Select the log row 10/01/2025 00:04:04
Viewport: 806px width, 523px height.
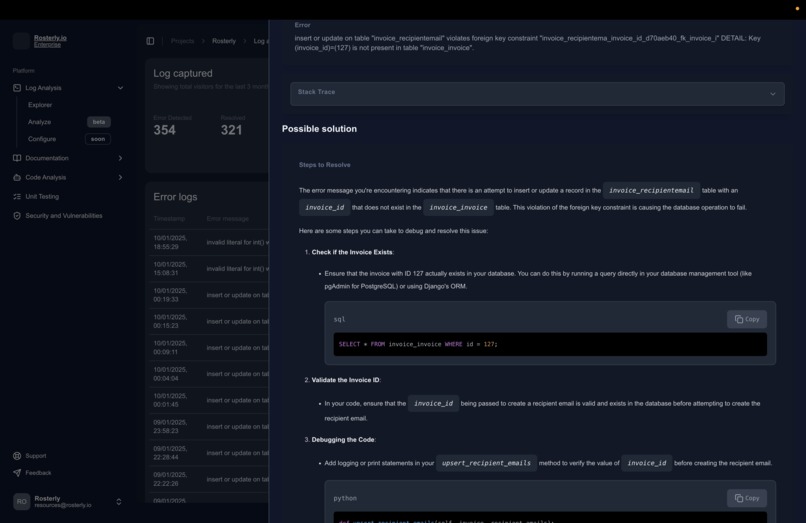click(209, 374)
